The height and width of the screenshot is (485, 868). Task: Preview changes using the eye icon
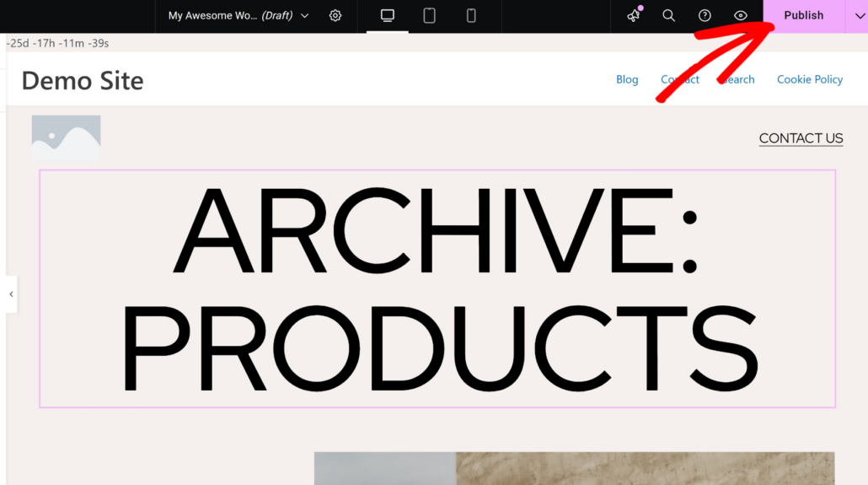[741, 16]
